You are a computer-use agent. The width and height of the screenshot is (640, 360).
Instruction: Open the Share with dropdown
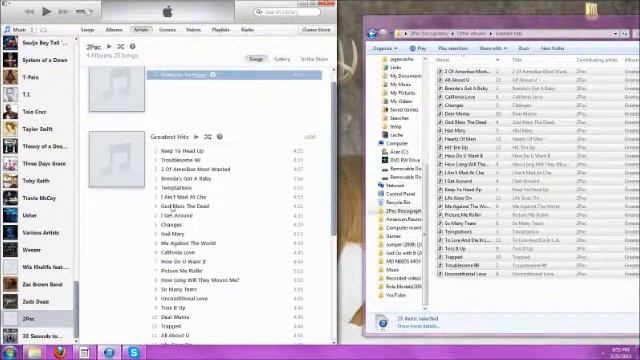(493, 48)
